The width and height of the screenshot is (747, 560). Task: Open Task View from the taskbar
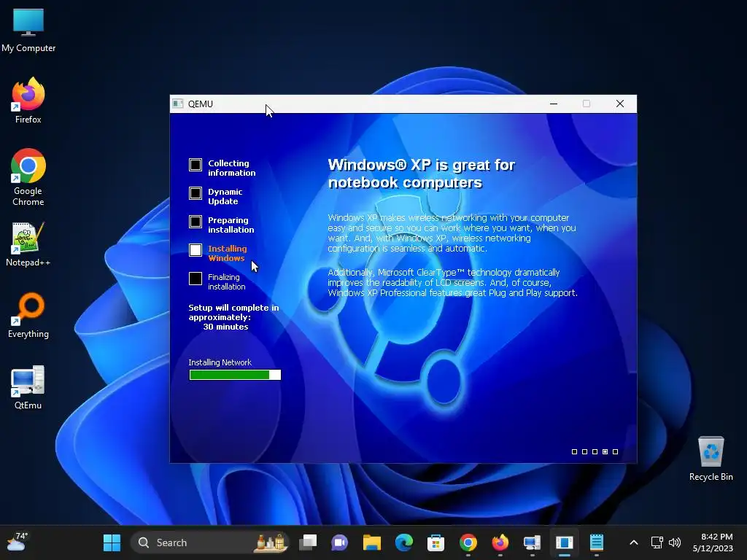(x=308, y=542)
